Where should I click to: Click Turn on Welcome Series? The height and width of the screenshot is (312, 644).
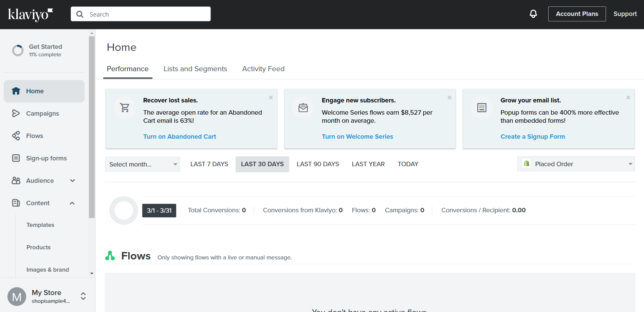[357, 136]
